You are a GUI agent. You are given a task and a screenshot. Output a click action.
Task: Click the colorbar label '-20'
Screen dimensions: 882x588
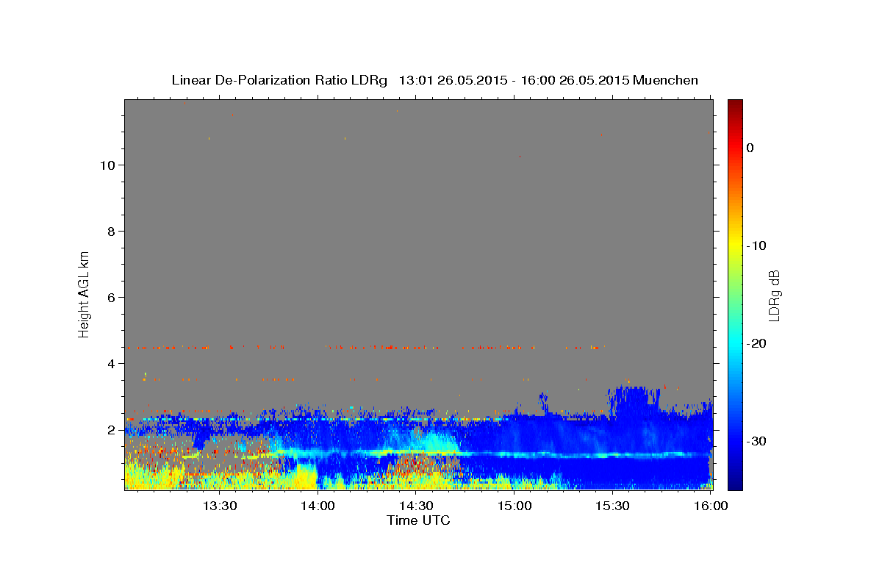[x=756, y=343]
